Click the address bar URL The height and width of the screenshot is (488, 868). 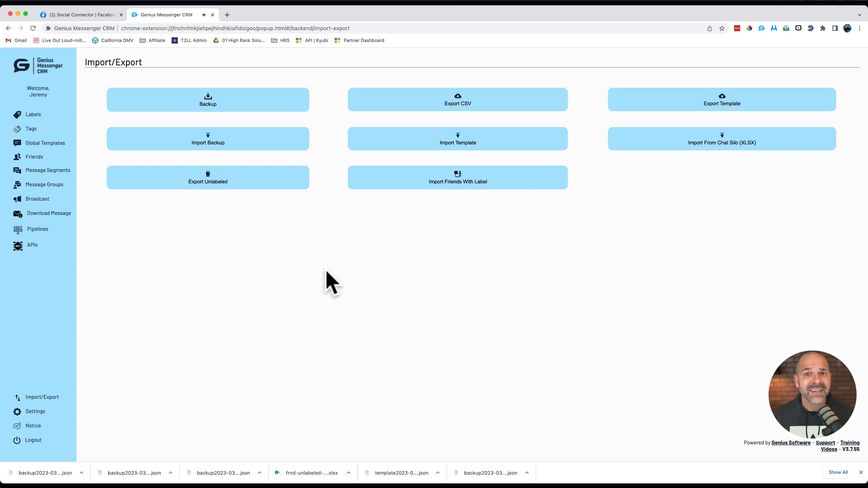[235, 28]
